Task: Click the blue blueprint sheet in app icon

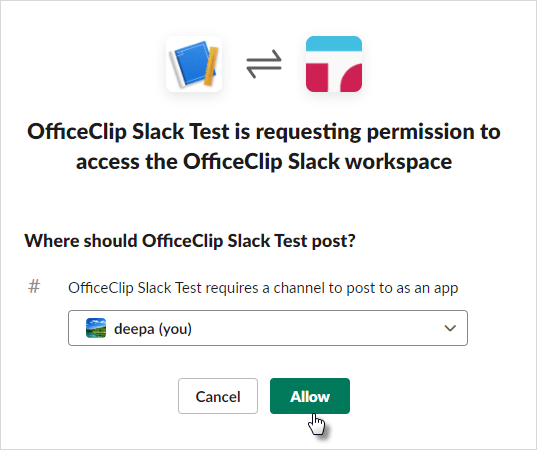Action: tap(192, 64)
